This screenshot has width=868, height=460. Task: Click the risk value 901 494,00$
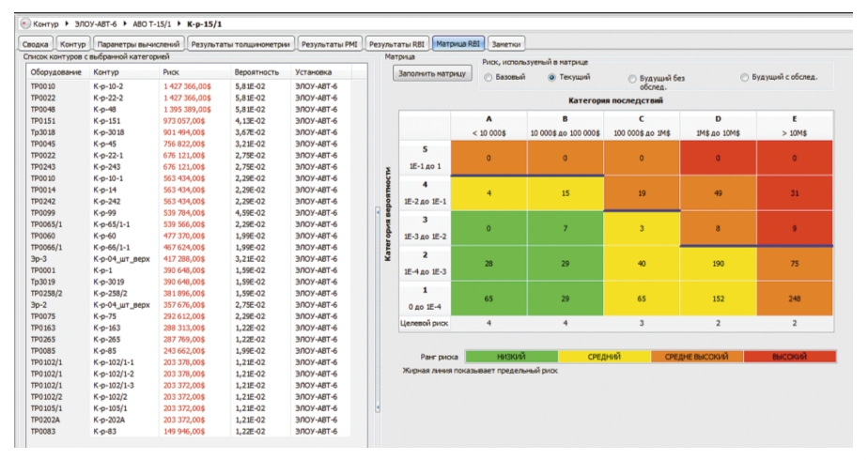(x=184, y=132)
